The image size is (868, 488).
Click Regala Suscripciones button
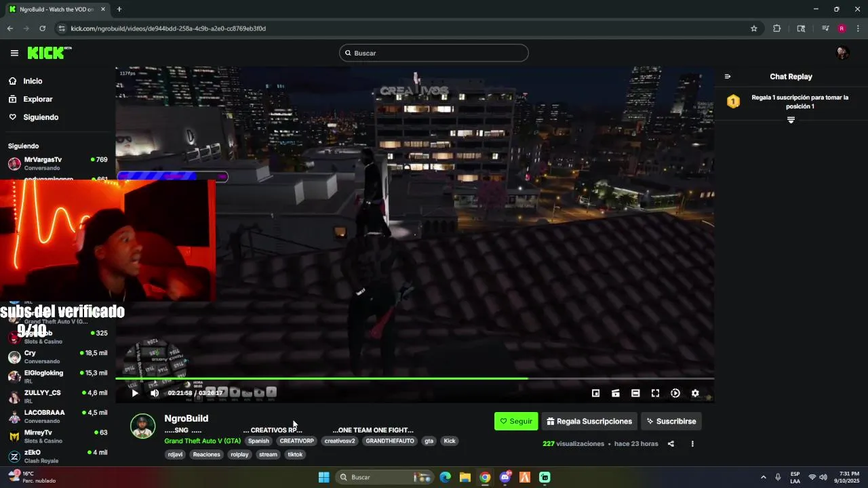(x=589, y=421)
